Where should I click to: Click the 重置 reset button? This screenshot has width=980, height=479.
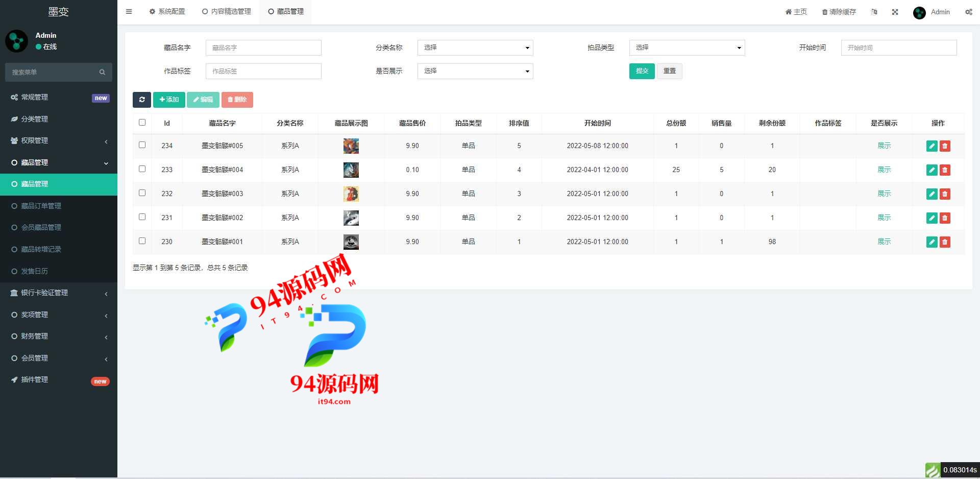669,71
